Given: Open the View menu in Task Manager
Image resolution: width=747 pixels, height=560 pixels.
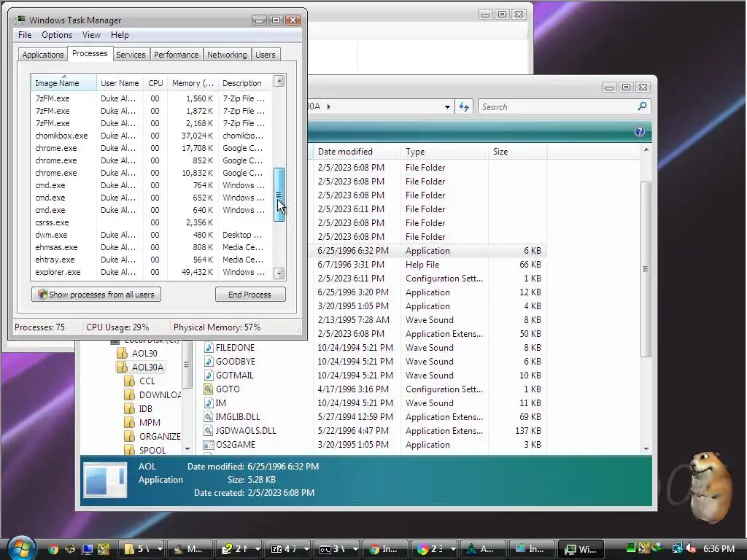Looking at the screenshot, I should (91, 35).
